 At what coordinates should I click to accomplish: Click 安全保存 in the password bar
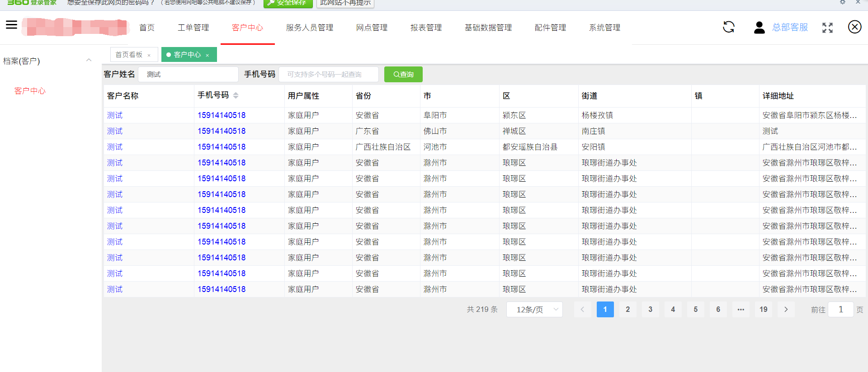(288, 3)
